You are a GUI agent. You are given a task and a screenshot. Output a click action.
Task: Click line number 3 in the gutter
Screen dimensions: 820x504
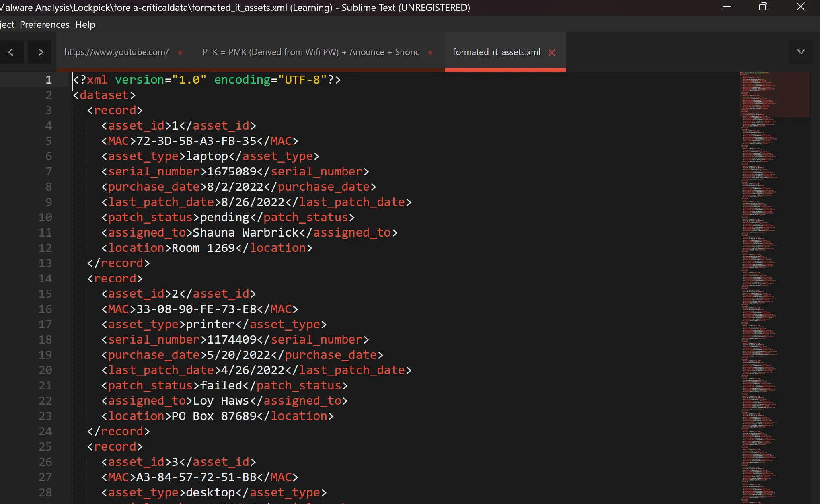coord(48,110)
